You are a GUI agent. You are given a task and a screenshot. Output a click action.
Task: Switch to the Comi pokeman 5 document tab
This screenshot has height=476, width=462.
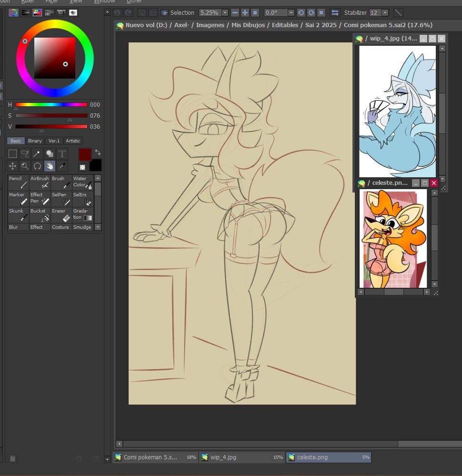tap(155, 457)
